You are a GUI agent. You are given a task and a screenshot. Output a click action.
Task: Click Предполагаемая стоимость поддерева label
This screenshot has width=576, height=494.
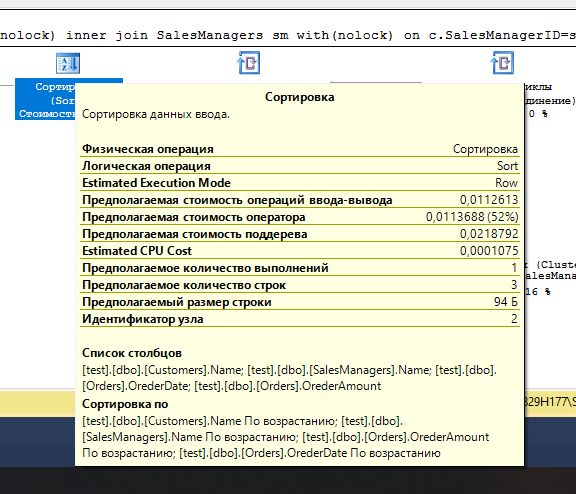coord(194,234)
